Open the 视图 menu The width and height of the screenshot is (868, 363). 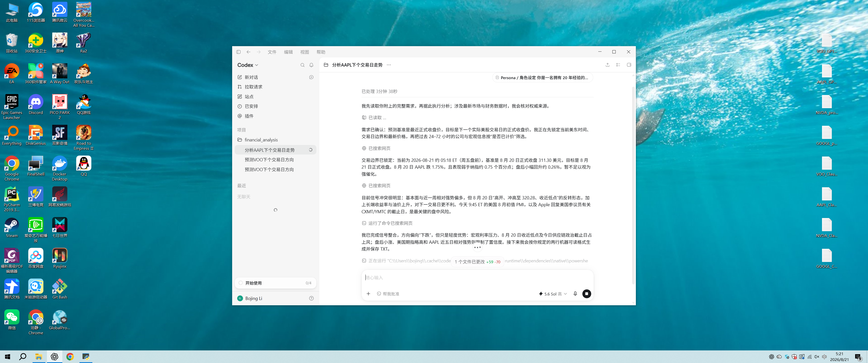tap(305, 52)
